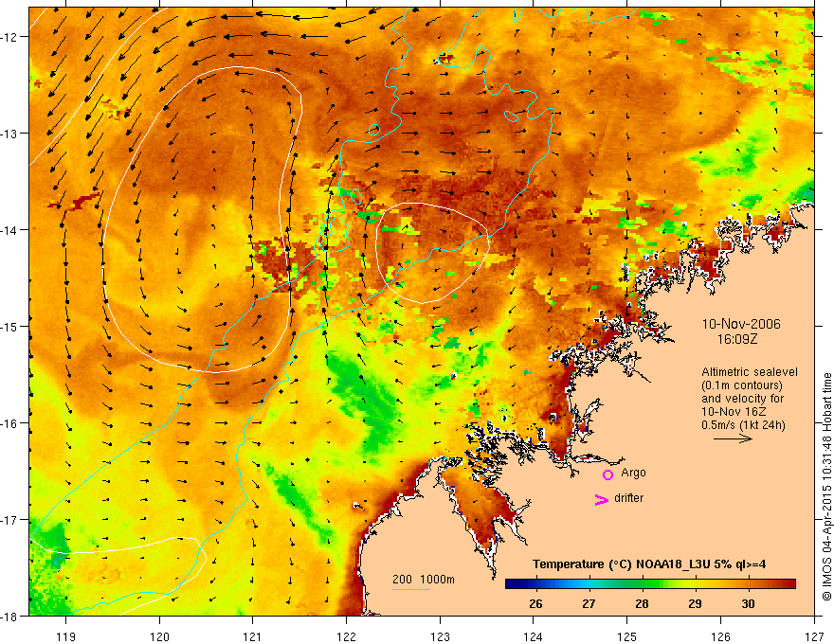Click the longitude axis label '123'
The width and height of the screenshot is (834, 644).
[440, 636]
